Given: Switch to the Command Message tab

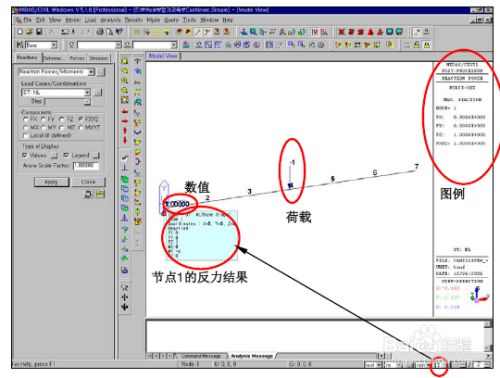Looking at the screenshot, I should point(201,356).
